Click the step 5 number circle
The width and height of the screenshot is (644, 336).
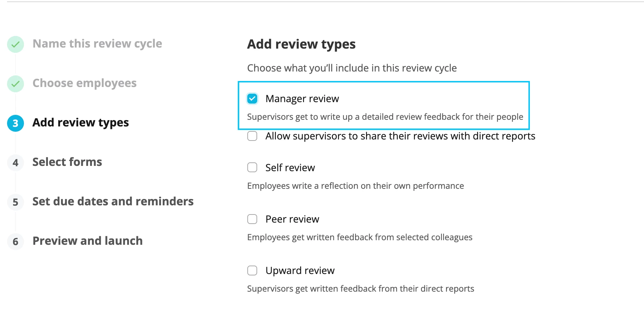[16, 202]
